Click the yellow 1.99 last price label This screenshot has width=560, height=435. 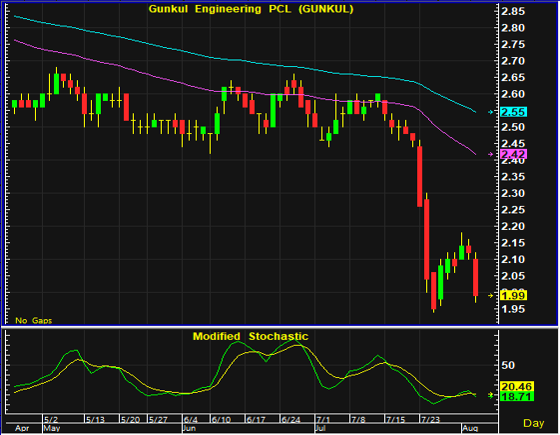pyautogui.click(x=514, y=295)
